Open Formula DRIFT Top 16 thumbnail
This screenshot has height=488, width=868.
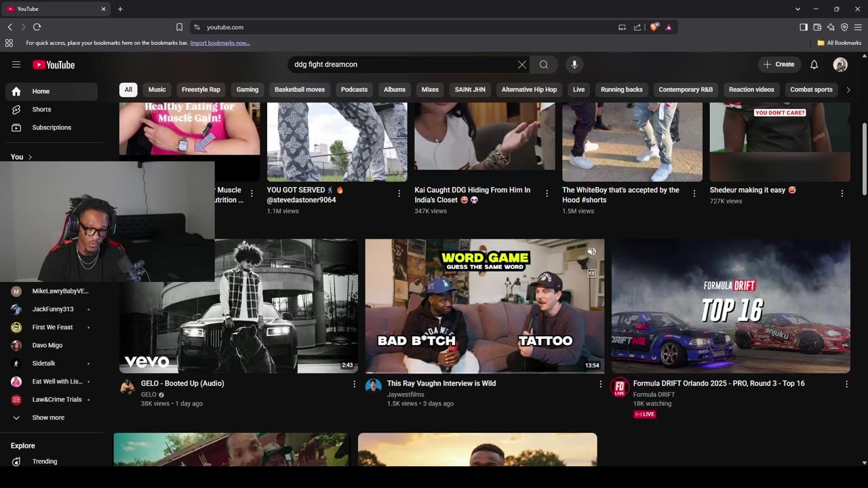731,306
